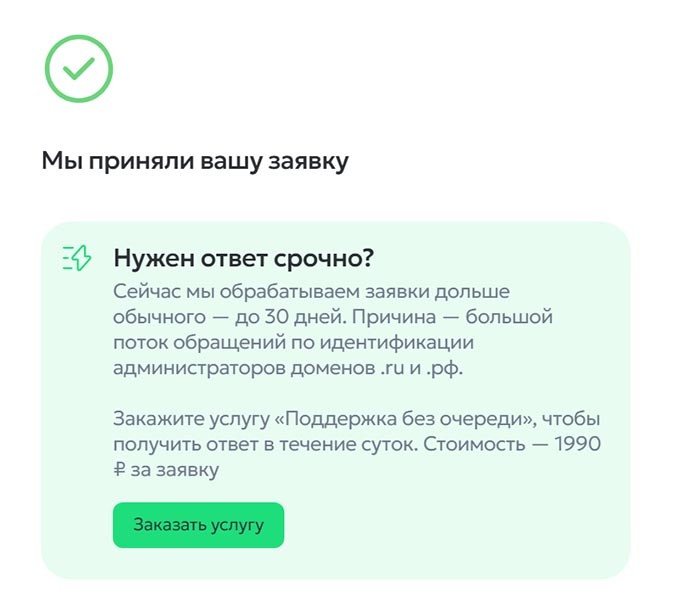Click the word идентификации in the notice
Screen dimensions: 685x589
point(397,343)
